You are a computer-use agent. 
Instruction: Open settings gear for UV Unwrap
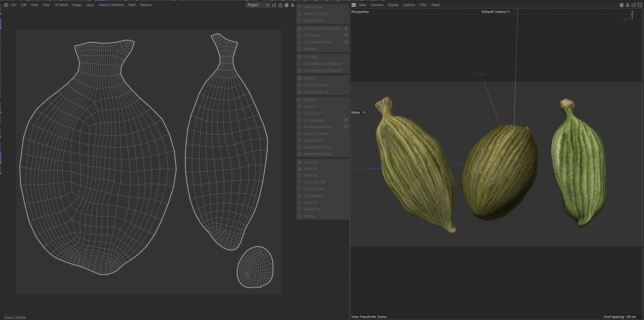tap(346, 36)
